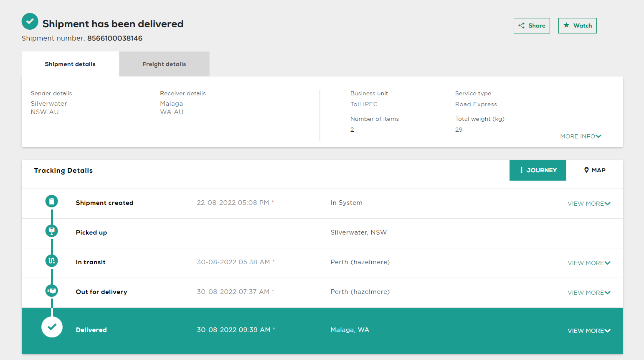Switch to Journey view
Viewport: 644px width, 360px height.
(x=538, y=170)
